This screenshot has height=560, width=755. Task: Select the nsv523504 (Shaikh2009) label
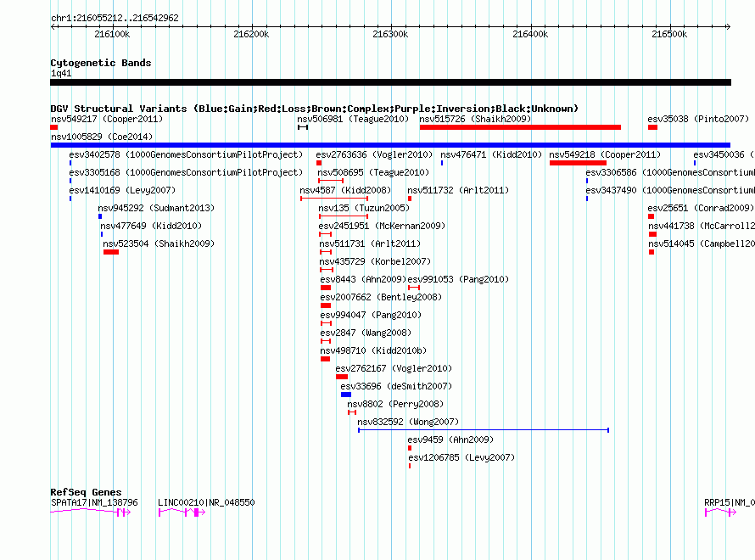159,244
